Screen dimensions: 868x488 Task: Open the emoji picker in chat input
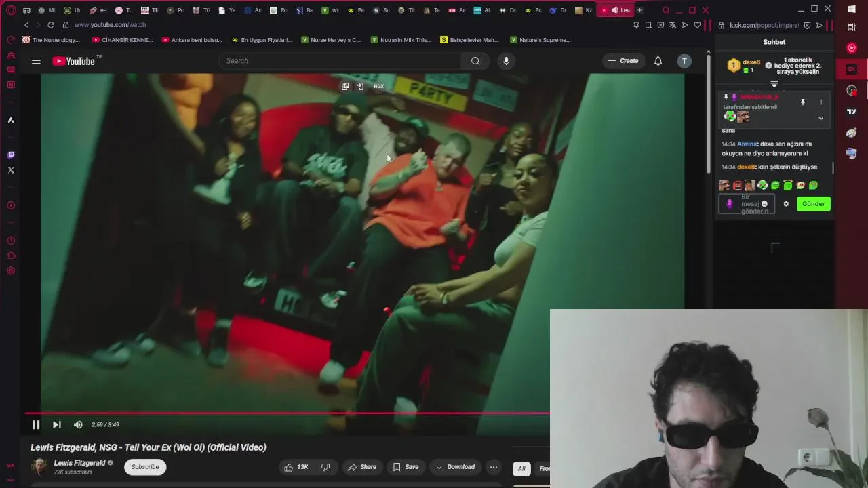tap(764, 204)
